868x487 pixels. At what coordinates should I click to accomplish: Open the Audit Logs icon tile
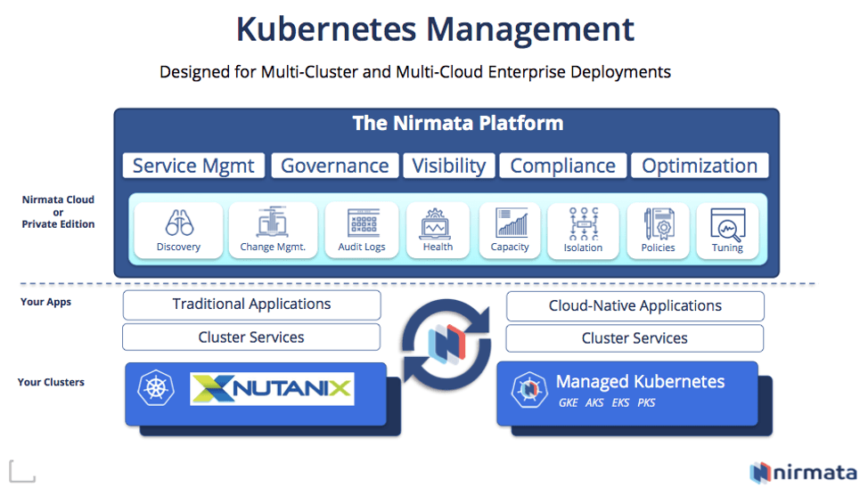[362, 230]
